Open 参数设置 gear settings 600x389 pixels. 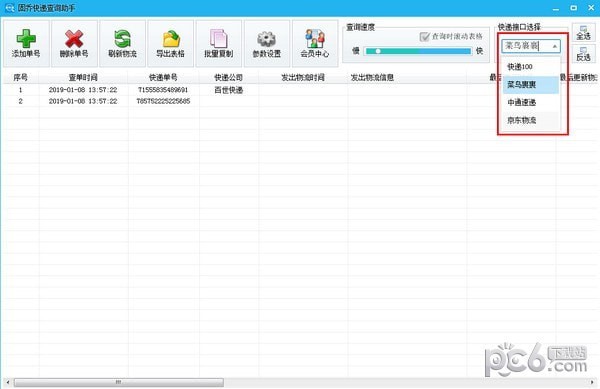[267, 43]
